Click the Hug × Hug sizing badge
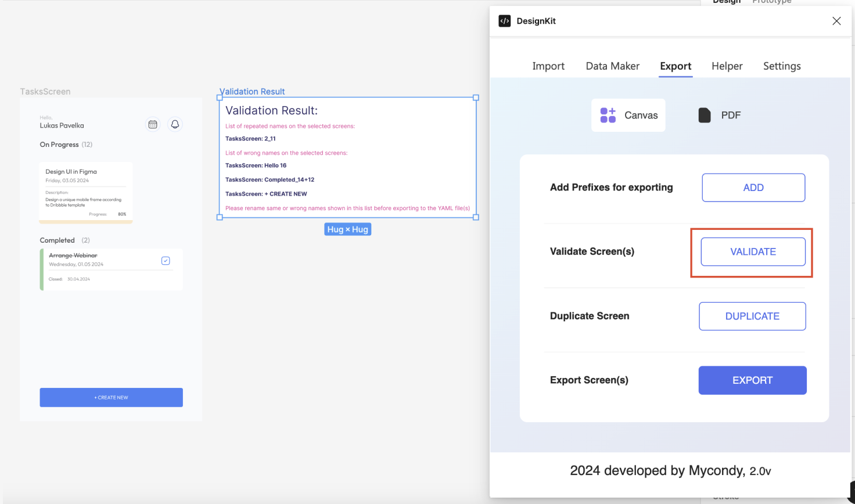This screenshot has width=855, height=504. tap(347, 229)
